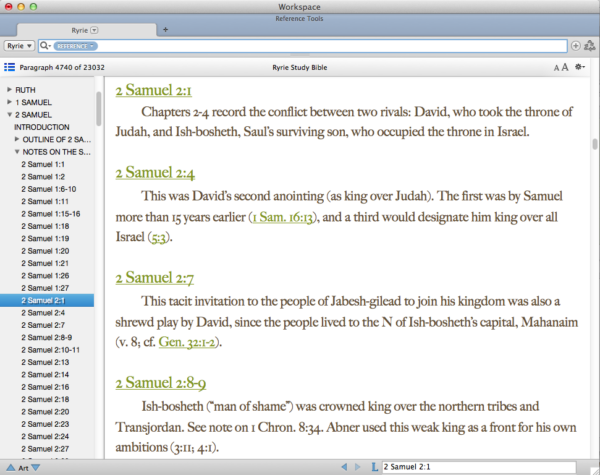Open the Ryrie module dropdown
Image resolution: width=600 pixels, height=475 pixels.
(19, 46)
